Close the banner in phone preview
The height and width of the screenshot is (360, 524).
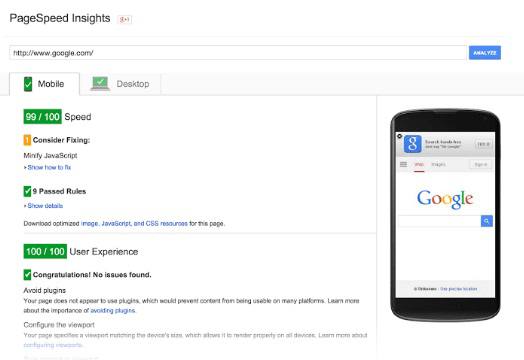[x=399, y=136]
